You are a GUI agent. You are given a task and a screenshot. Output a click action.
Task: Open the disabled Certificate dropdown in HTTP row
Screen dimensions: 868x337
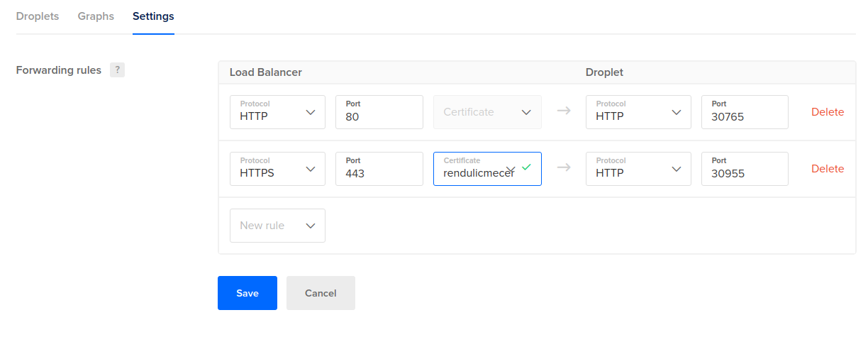(x=487, y=112)
